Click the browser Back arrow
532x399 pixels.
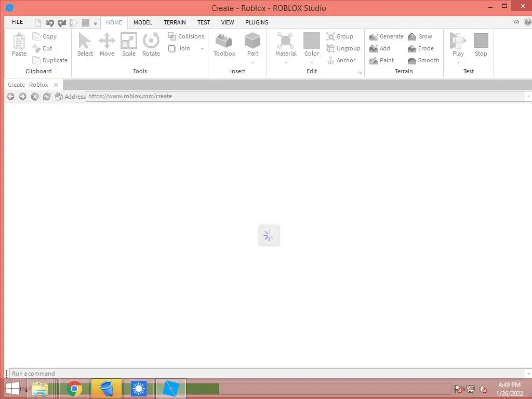coord(10,96)
